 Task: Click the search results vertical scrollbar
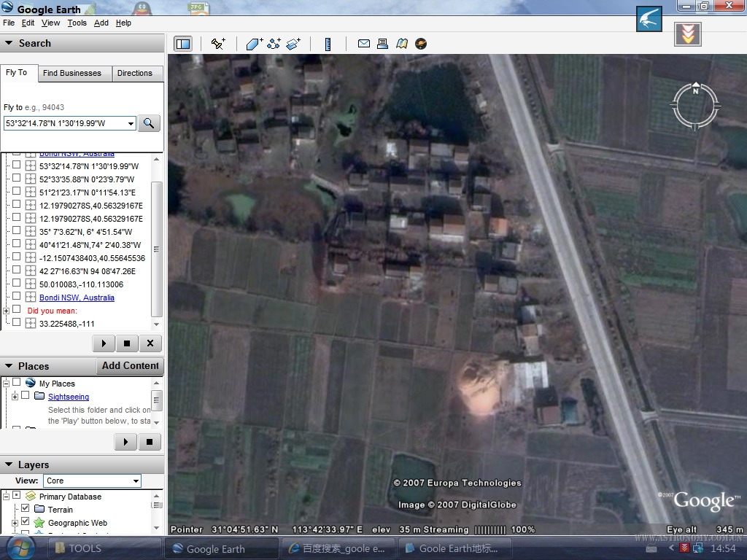156,249
